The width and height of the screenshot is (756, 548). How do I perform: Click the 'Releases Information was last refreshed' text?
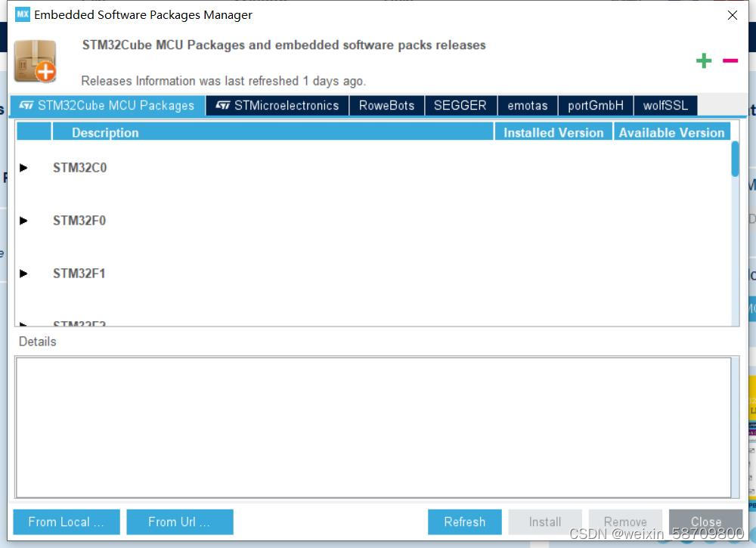coord(223,81)
